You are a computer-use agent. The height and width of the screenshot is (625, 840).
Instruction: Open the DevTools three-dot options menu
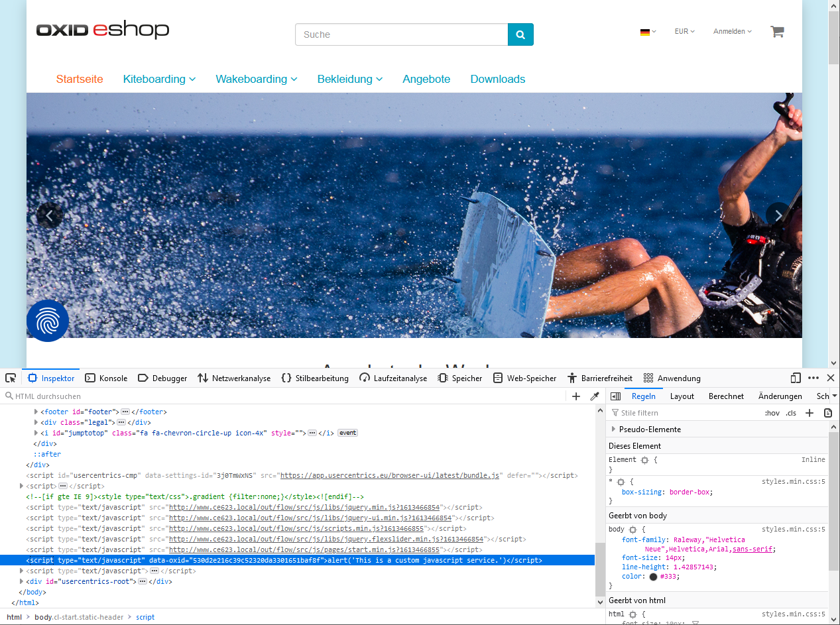point(813,378)
